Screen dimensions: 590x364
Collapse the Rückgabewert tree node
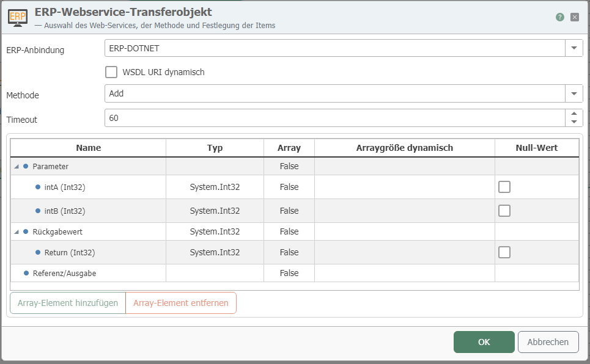click(16, 232)
